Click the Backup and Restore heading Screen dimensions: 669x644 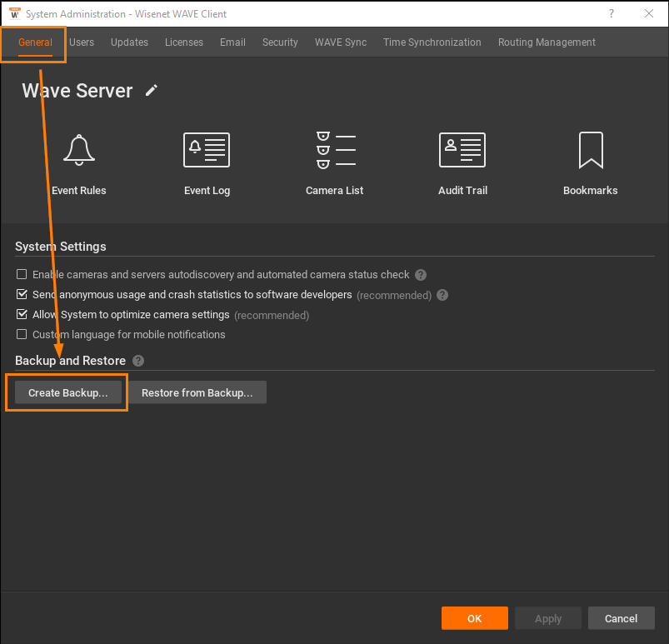click(x=70, y=361)
